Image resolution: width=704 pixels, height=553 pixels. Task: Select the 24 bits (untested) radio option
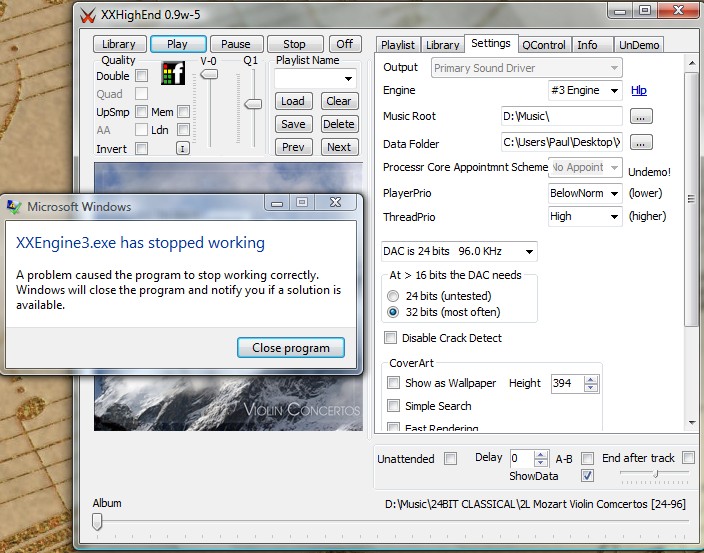pos(393,296)
